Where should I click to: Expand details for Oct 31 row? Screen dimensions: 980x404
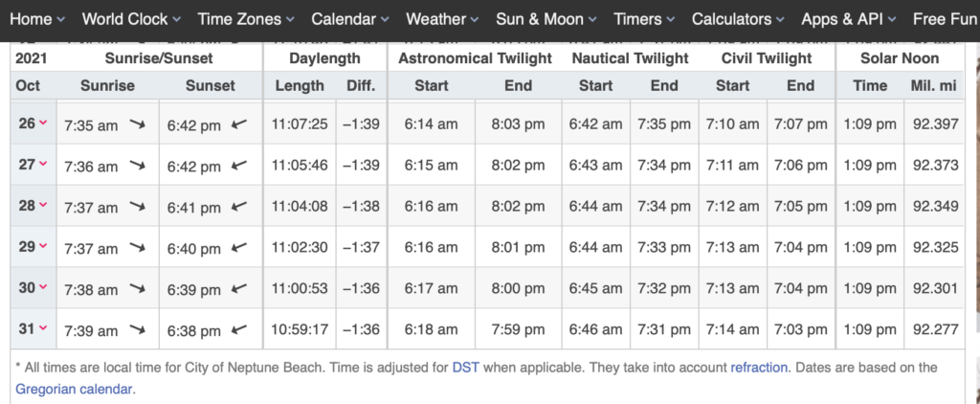pos(42,329)
